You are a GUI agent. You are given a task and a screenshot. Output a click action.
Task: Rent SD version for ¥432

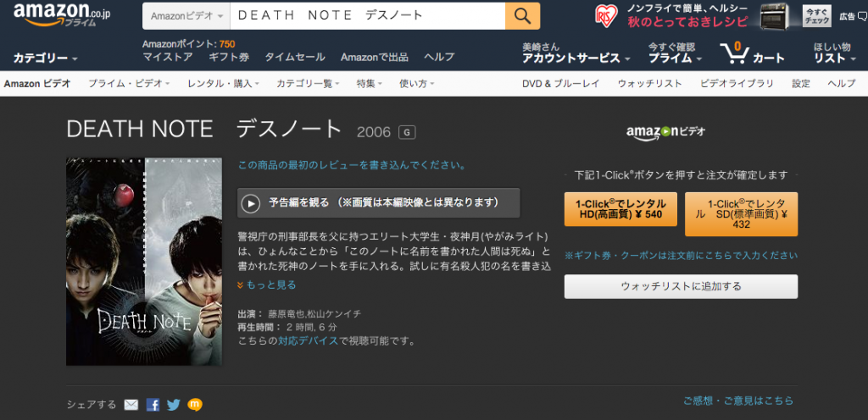click(x=741, y=214)
